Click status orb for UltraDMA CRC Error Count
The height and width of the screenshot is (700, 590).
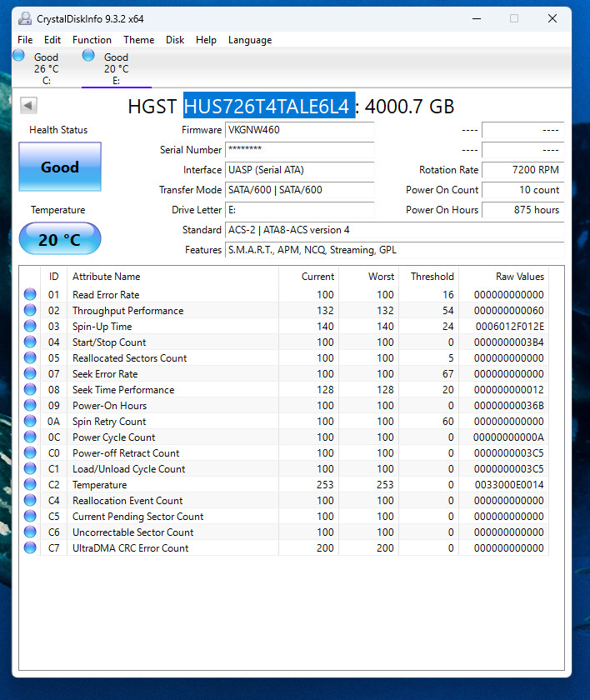[x=30, y=547]
